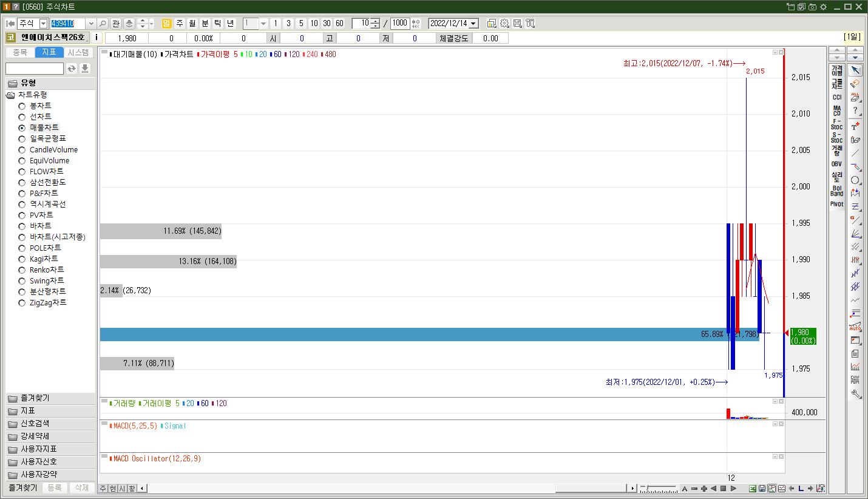Select EquiVolume chart type
This screenshot has width=868, height=499.
[22, 161]
